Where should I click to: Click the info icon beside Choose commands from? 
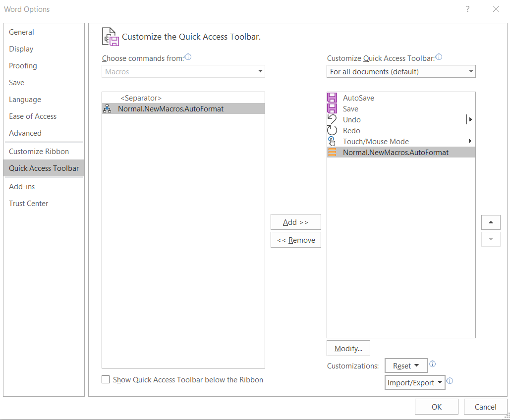[188, 57]
